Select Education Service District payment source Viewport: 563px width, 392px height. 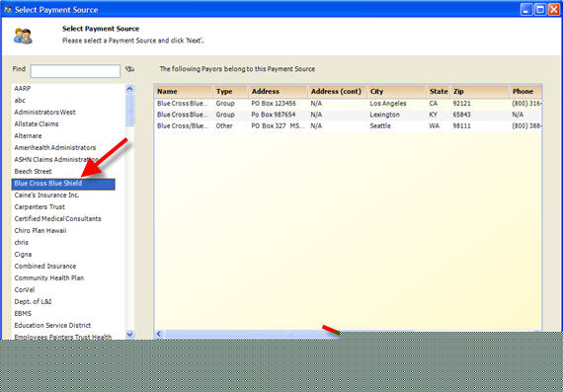[x=52, y=325]
